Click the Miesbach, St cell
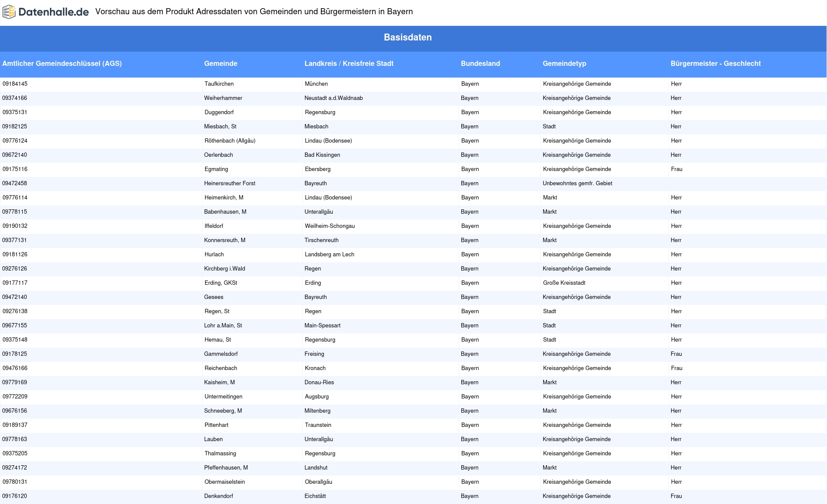Screen dimensions: 827x504 220,126
